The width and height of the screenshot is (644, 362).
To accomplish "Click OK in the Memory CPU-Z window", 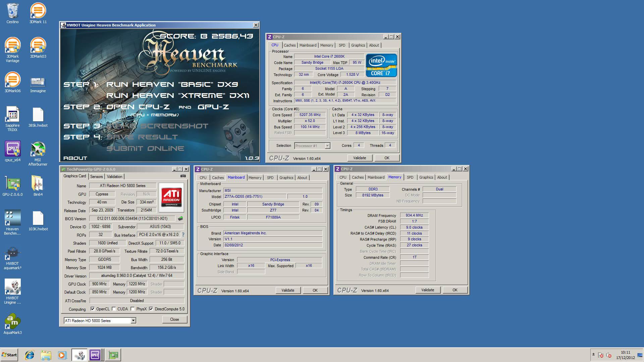I will click(x=455, y=290).
